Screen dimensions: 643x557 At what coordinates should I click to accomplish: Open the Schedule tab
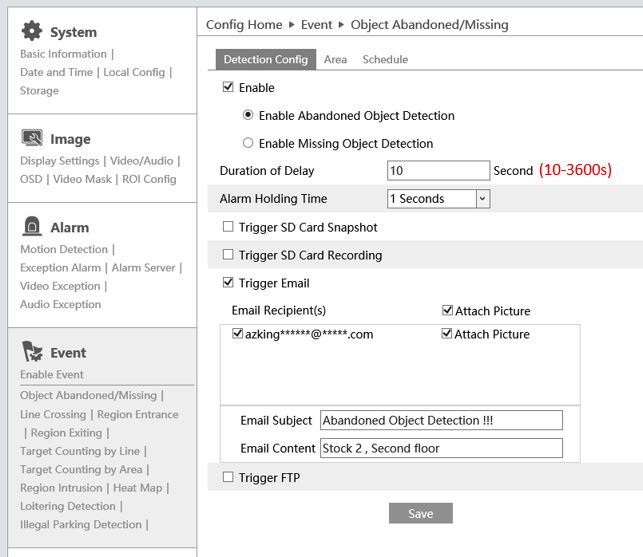coord(385,60)
